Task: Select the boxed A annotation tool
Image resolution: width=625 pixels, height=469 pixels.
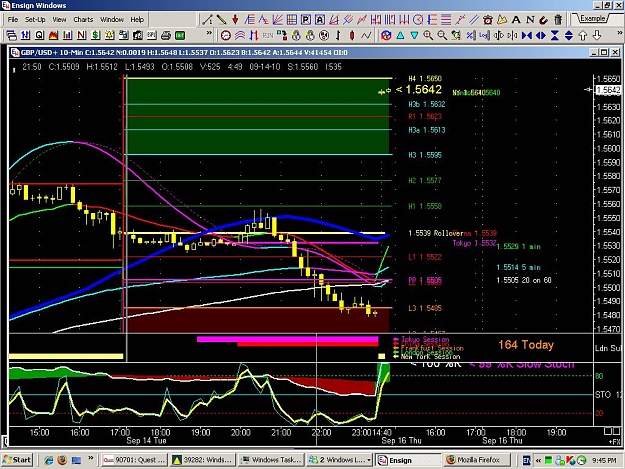Action: tap(320, 20)
